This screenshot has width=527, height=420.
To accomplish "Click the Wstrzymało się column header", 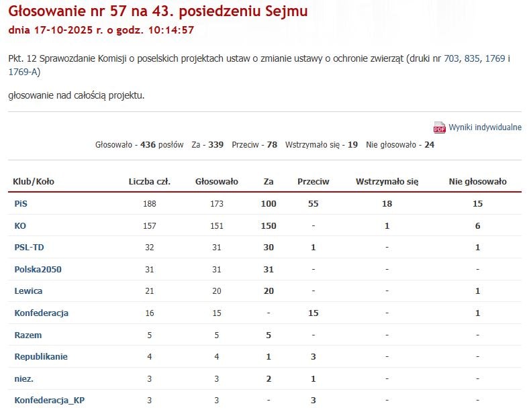I will pos(387,182).
